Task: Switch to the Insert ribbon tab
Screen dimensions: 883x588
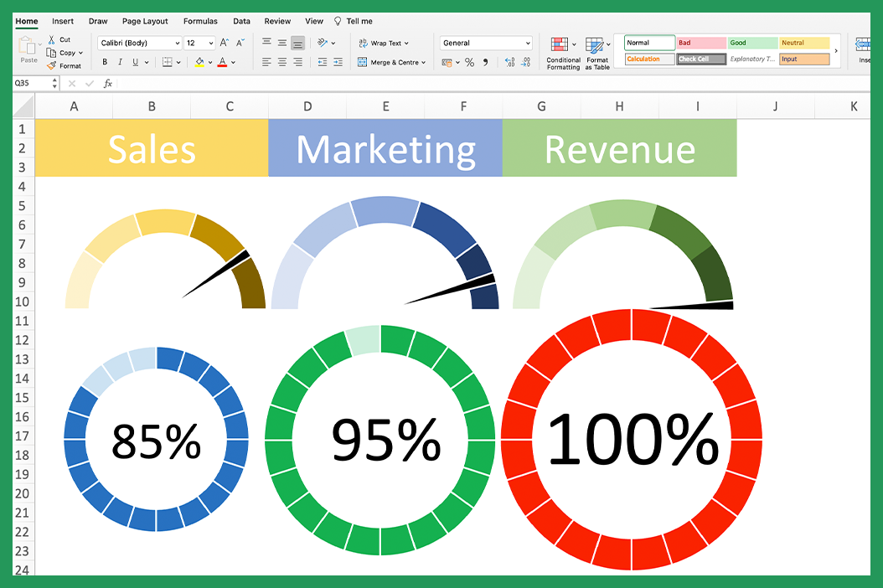Action: 63,21
